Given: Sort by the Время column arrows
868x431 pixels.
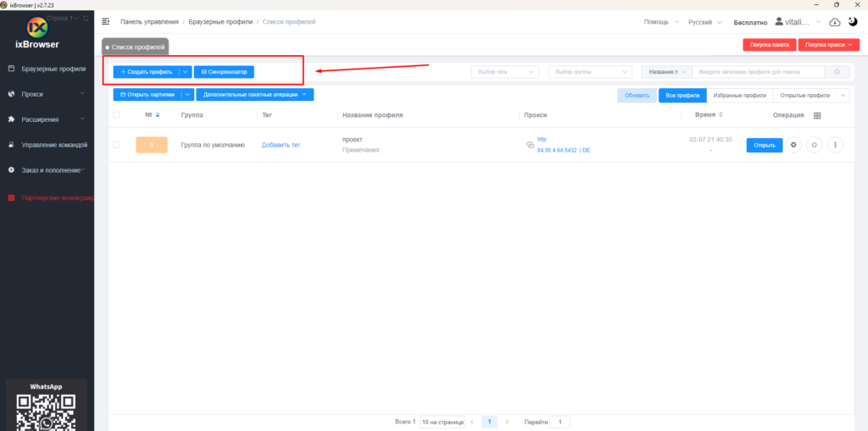Looking at the screenshot, I should point(721,114).
